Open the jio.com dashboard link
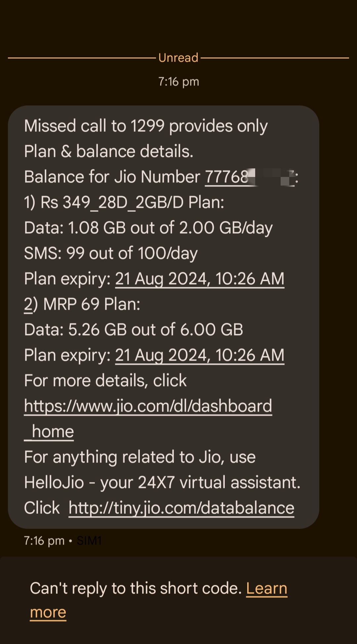Screen dimensions: 357x644 tap(148, 406)
